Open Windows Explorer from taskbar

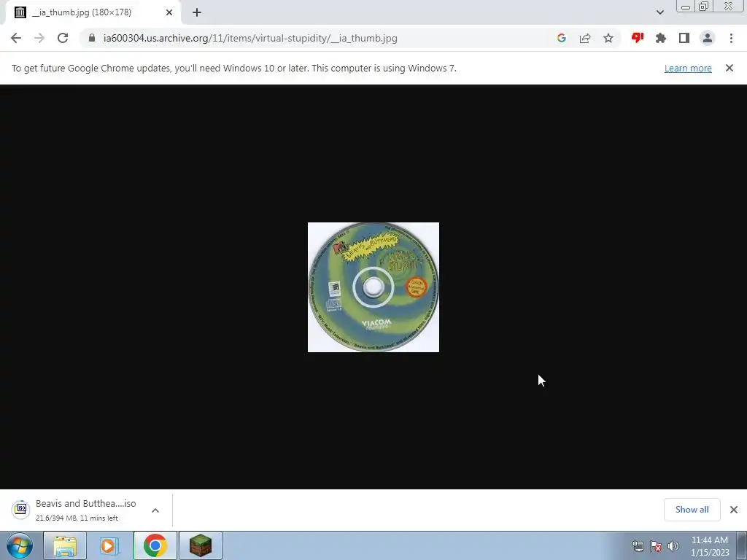coord(65,545)
